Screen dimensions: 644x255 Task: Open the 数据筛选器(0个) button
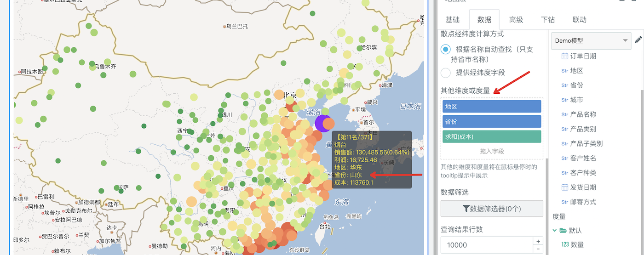[492, 209]
